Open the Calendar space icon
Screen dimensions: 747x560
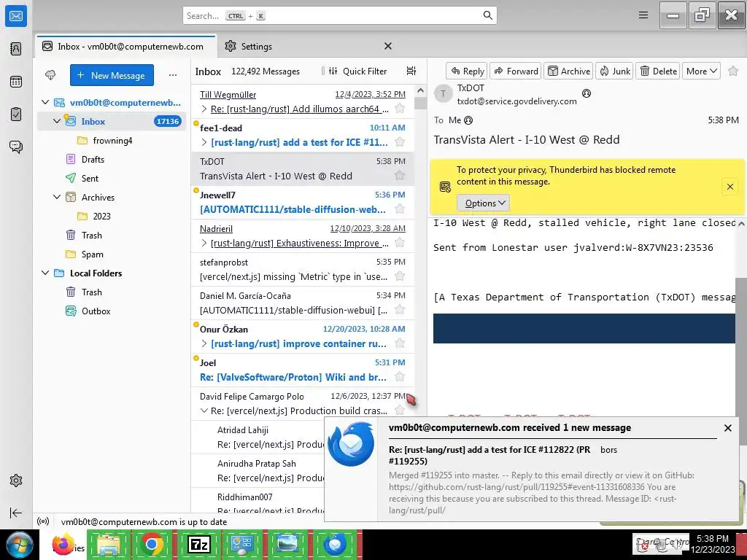point(16,82)
